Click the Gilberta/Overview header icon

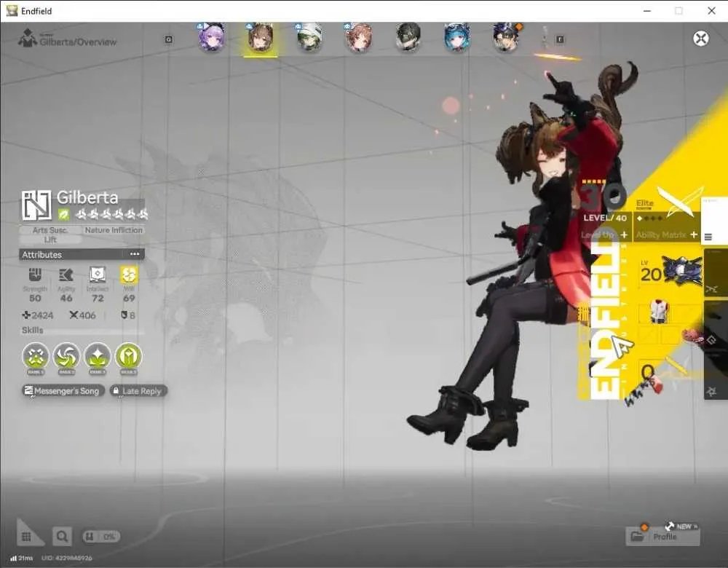coord(28,38)
